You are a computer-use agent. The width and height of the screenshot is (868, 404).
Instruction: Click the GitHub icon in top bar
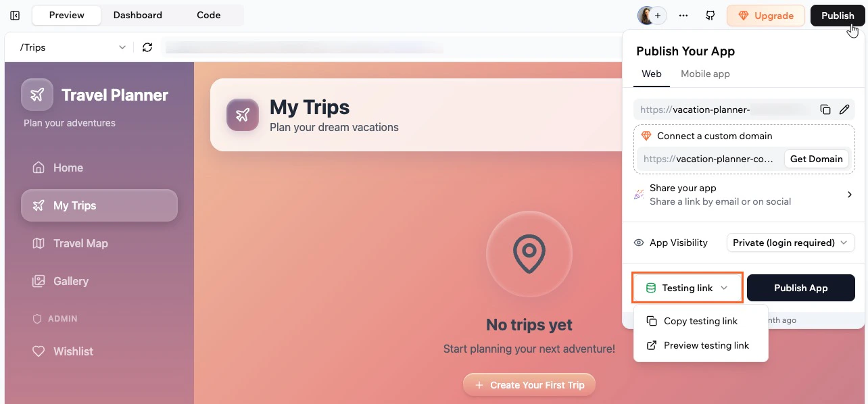click(x=710, y=16)
